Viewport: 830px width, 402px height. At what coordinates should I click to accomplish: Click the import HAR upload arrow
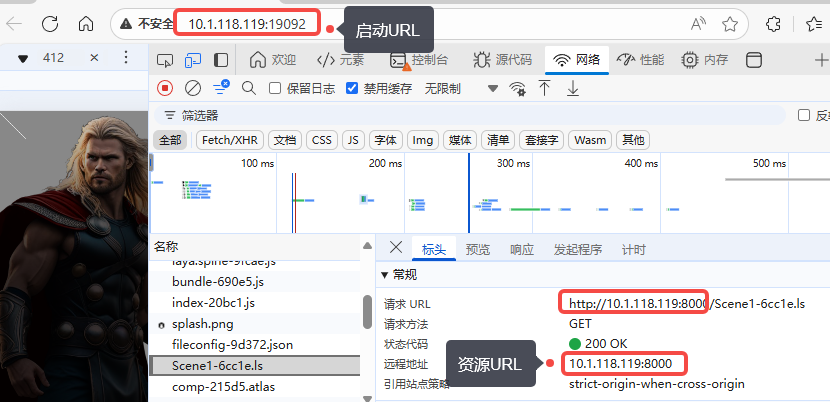[x=545, y=88]
